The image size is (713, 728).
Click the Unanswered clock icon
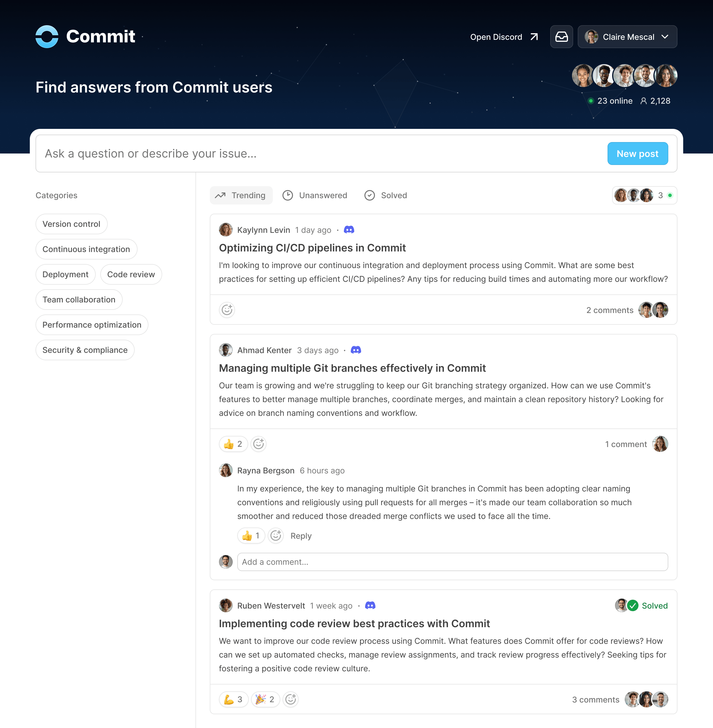click(288, 195)
